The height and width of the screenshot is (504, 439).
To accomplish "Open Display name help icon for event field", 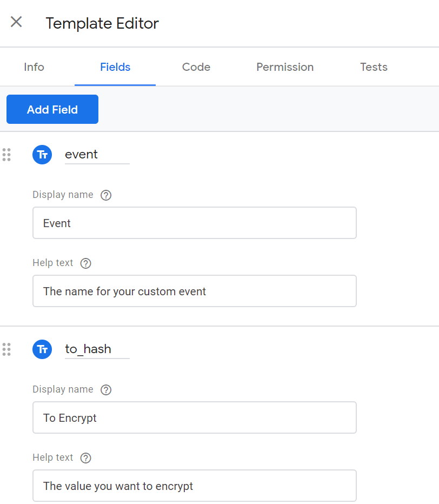I will click(106, 195).
